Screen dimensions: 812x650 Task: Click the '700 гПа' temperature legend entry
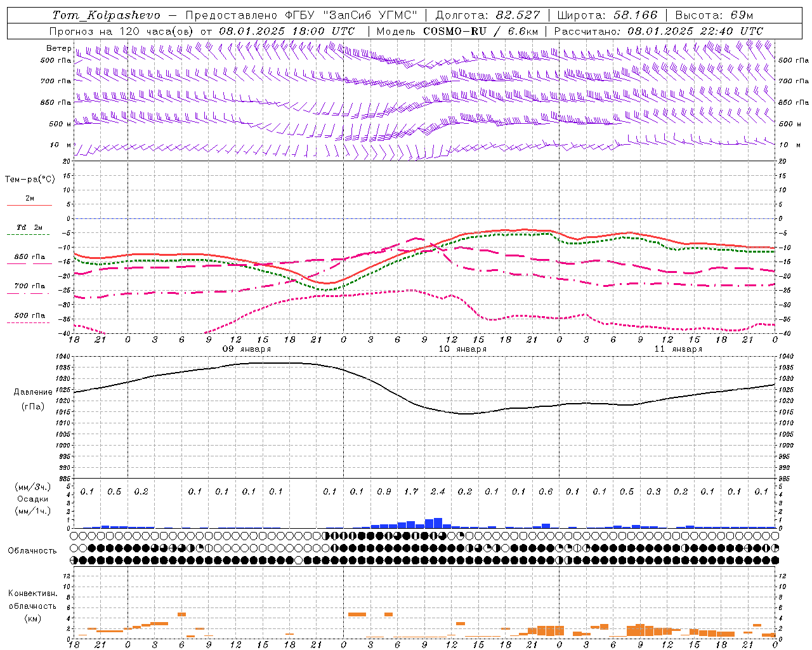[29, 286]
